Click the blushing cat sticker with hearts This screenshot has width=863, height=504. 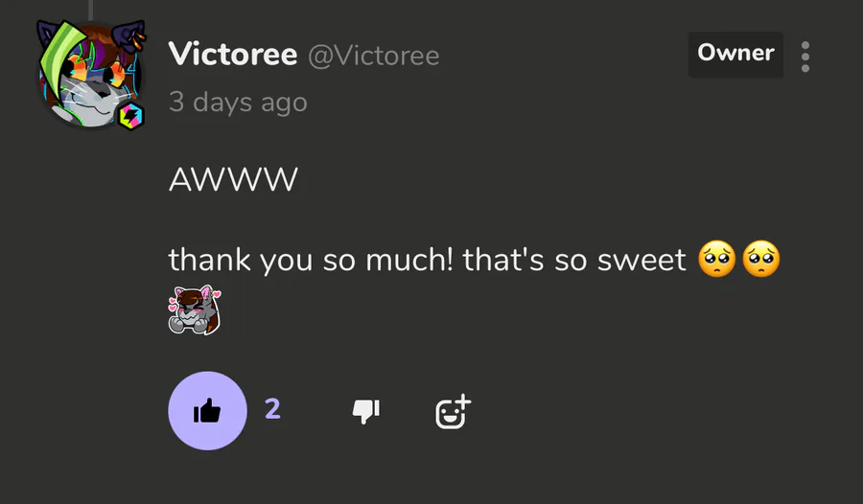(195, 309)
